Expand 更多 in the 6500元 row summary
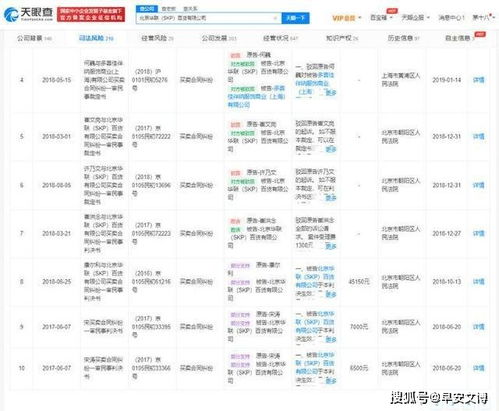 pos(331,380)
